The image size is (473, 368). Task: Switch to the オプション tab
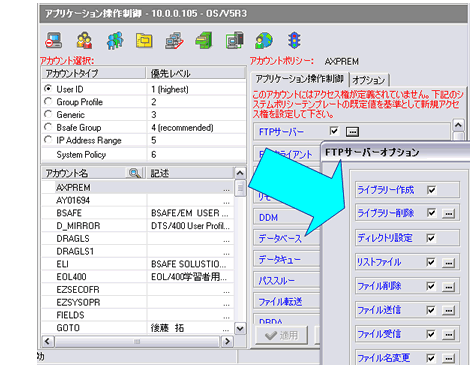click(x=369, y=80)
